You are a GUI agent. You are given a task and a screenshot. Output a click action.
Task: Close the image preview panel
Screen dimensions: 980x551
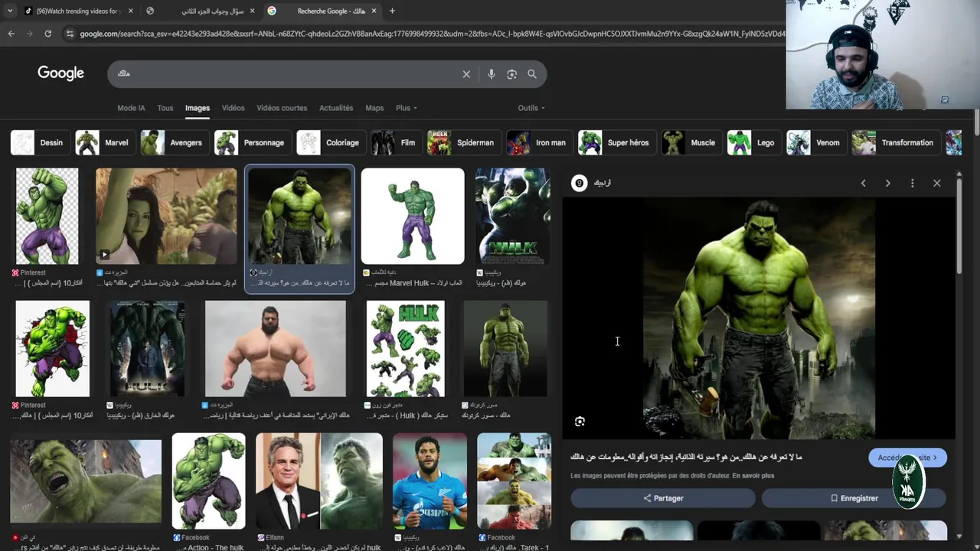click(x=937, y=183)
